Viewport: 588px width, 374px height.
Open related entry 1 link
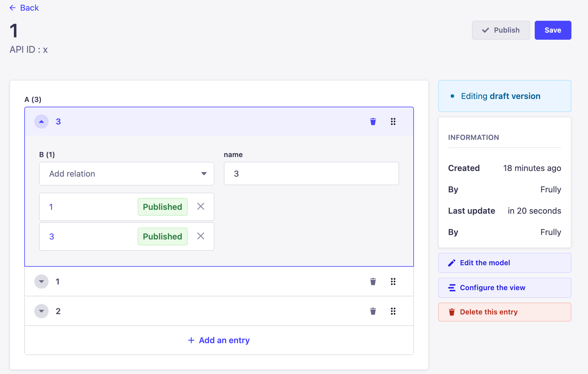pos(51,207)
